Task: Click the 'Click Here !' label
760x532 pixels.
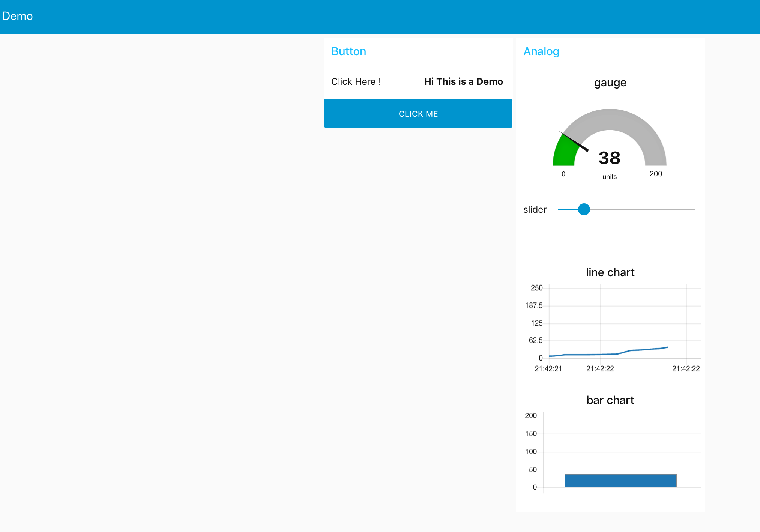Action: [x=356, y=82]
